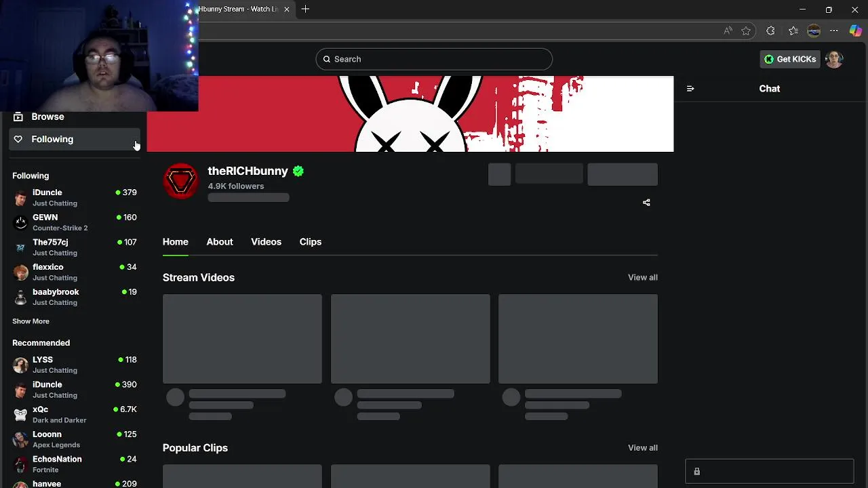Switch to the About channel tab

coord(220,242)
